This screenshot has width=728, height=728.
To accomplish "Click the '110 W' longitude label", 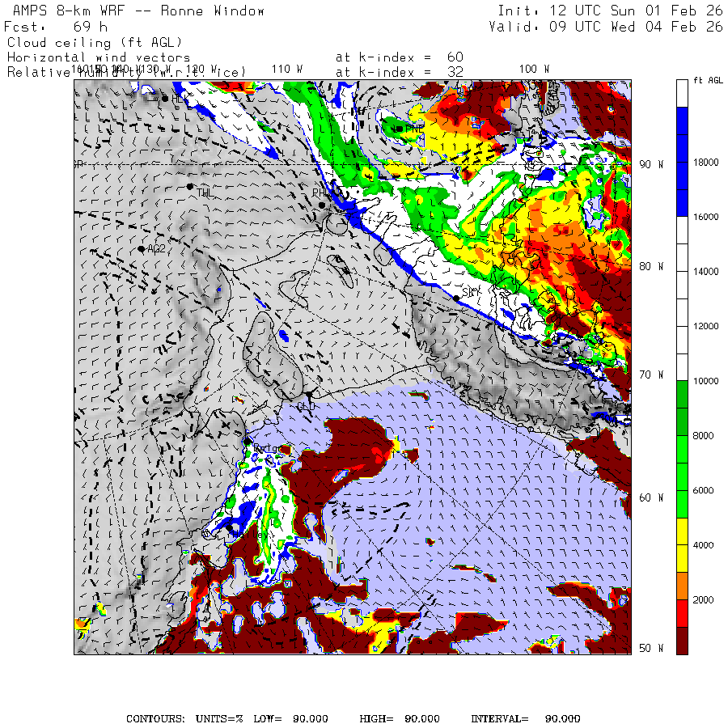I will coord(287,70).
